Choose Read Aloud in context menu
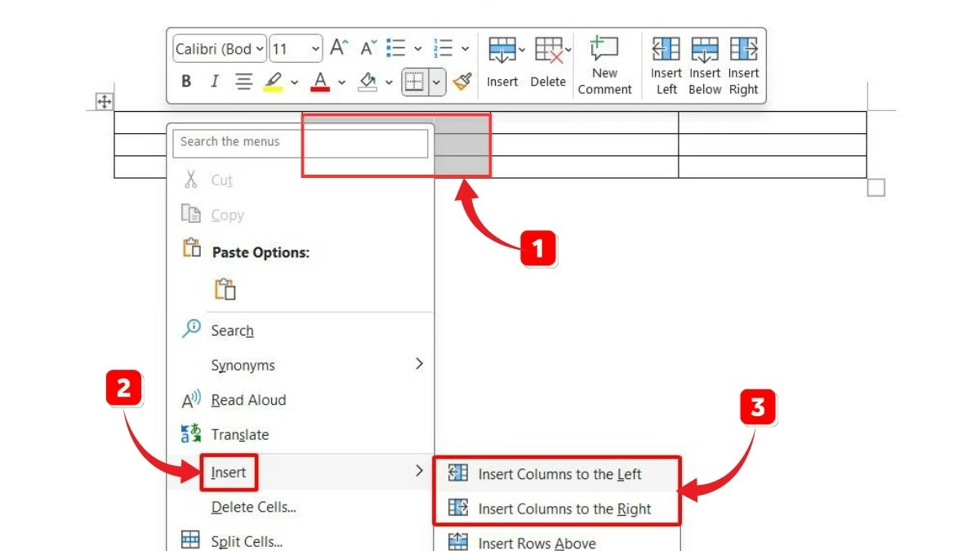The height and width of the screenshot is (551, 980). coord(301,400)
